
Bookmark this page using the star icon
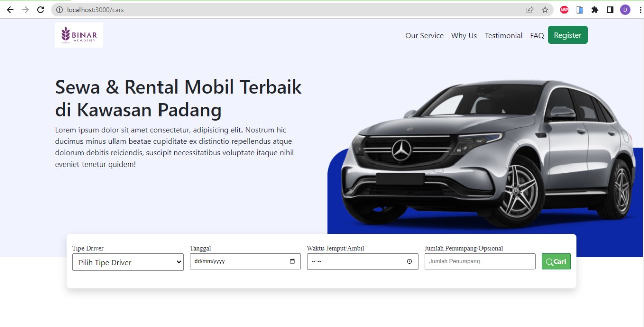click(x=545, y=9)
